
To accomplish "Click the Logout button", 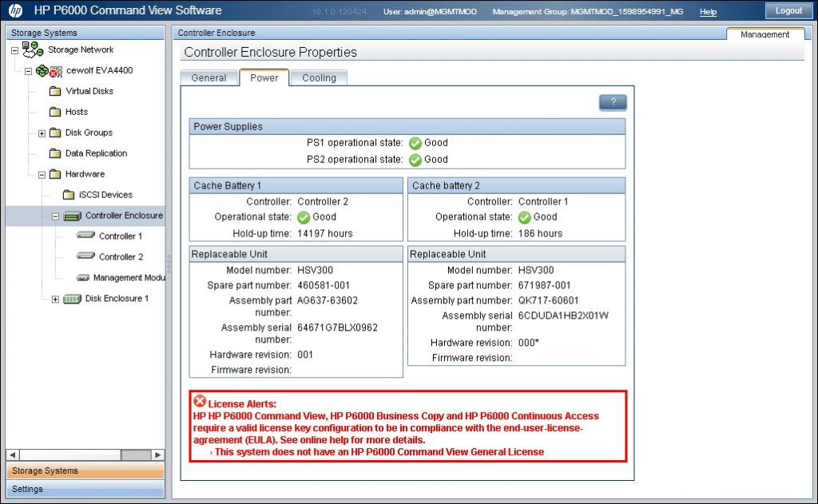I will click(x=788, y=10).
